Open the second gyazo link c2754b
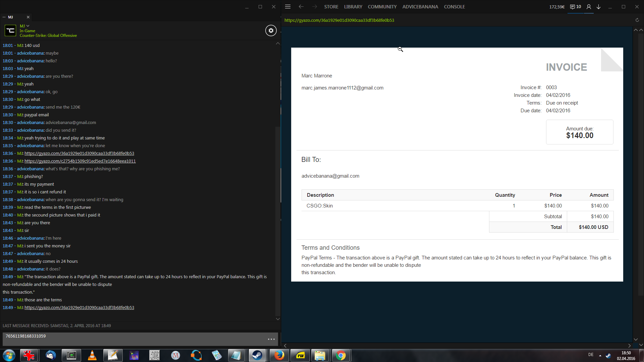The height and width of the screenshot is (362, 644). pos(80,161)
